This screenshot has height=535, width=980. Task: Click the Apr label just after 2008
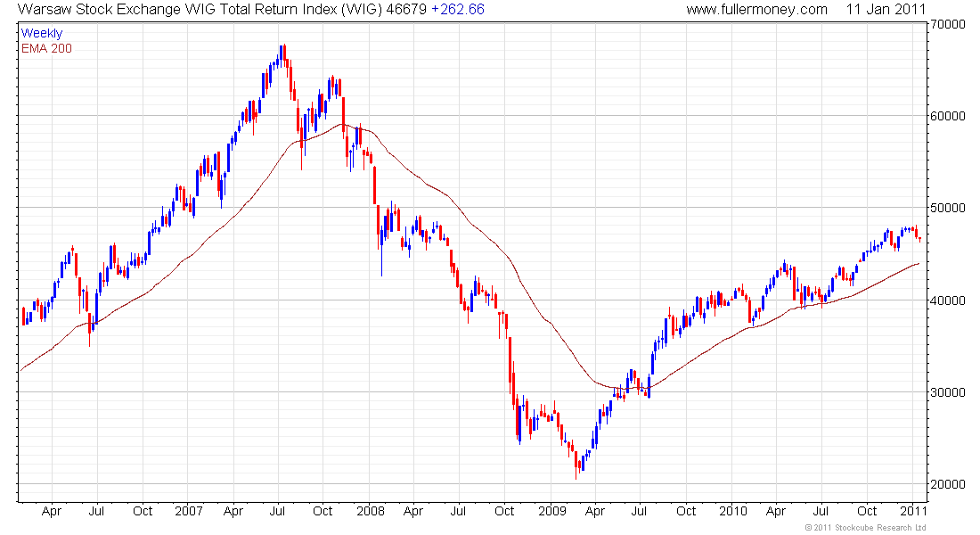413,512
